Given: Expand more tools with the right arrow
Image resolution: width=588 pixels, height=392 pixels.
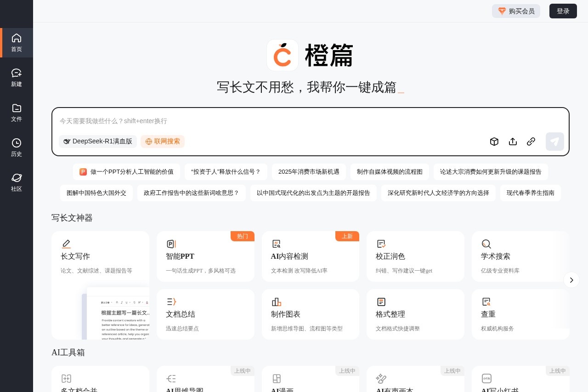Looking at the screenshot, I should point(571,280).
